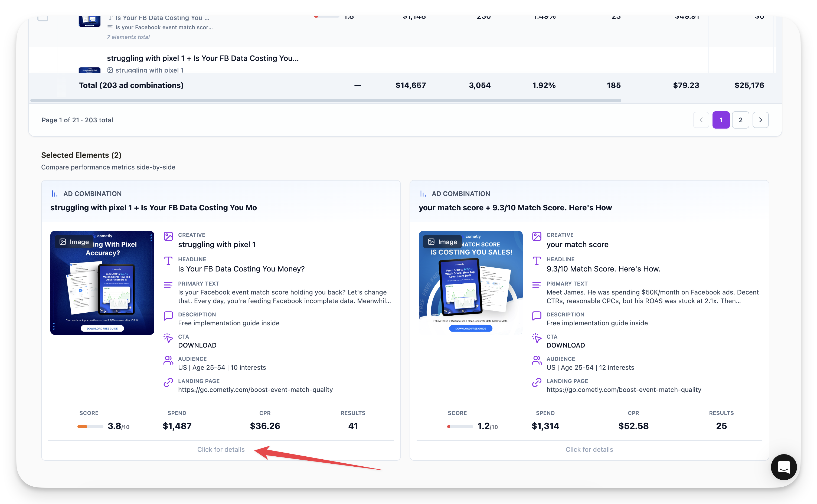The width and height of the screenshot is (817, 504).
Task: Select page 2 in pagination
Action: [740, 120]
